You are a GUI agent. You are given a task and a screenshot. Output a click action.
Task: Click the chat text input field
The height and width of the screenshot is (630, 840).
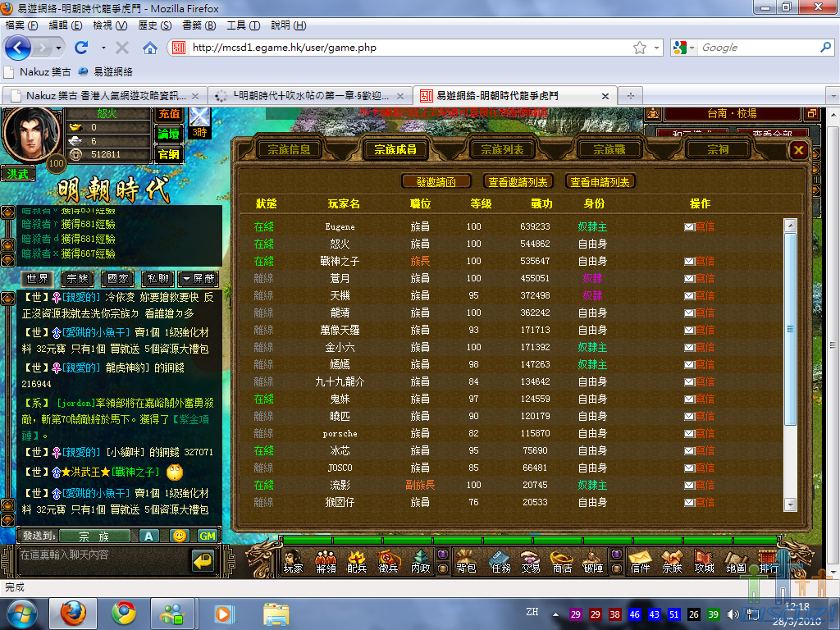point(104,561)
